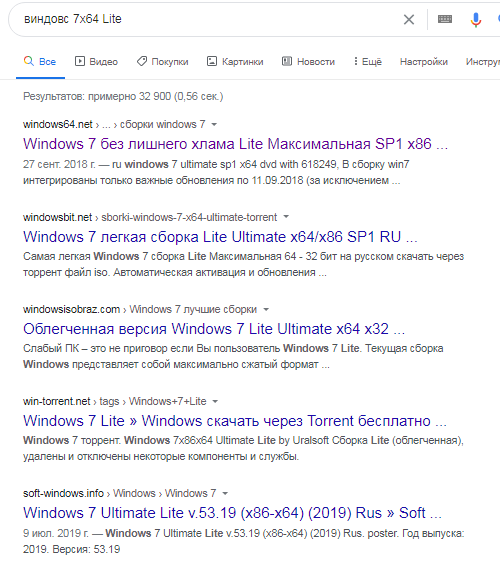Expand dropdown arrow next to win-torrent.net breadcrumb
500x572 pixels.
coord(215,402)
